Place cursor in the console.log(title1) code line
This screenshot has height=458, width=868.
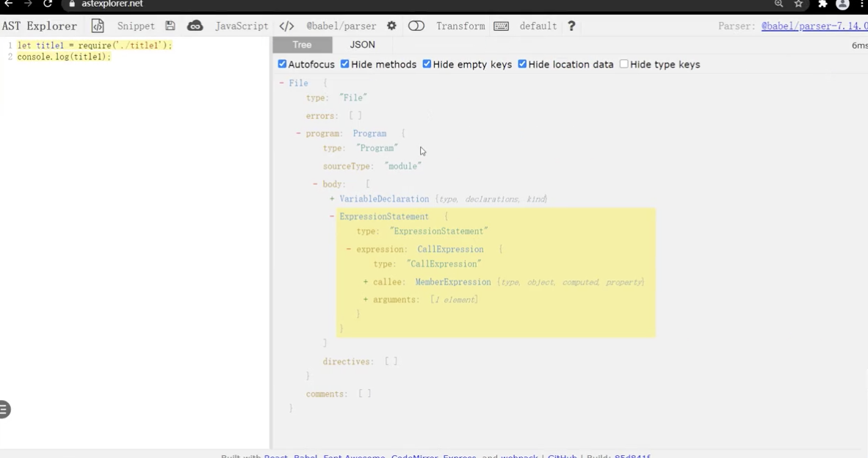tap(64, 57)
